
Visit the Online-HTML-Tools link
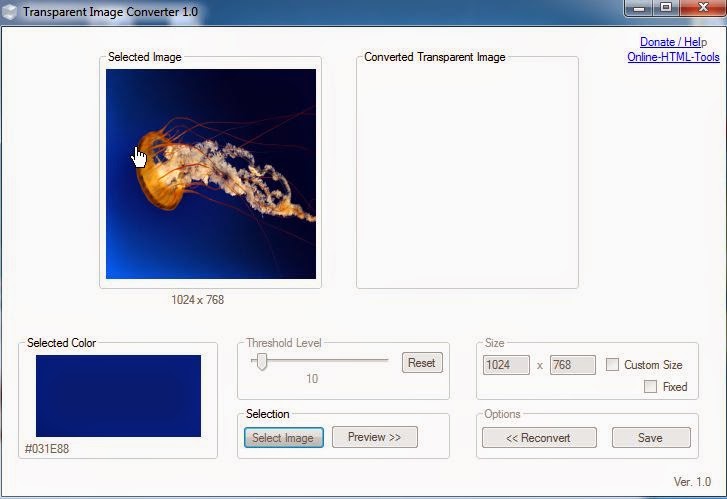pos(673,57)
